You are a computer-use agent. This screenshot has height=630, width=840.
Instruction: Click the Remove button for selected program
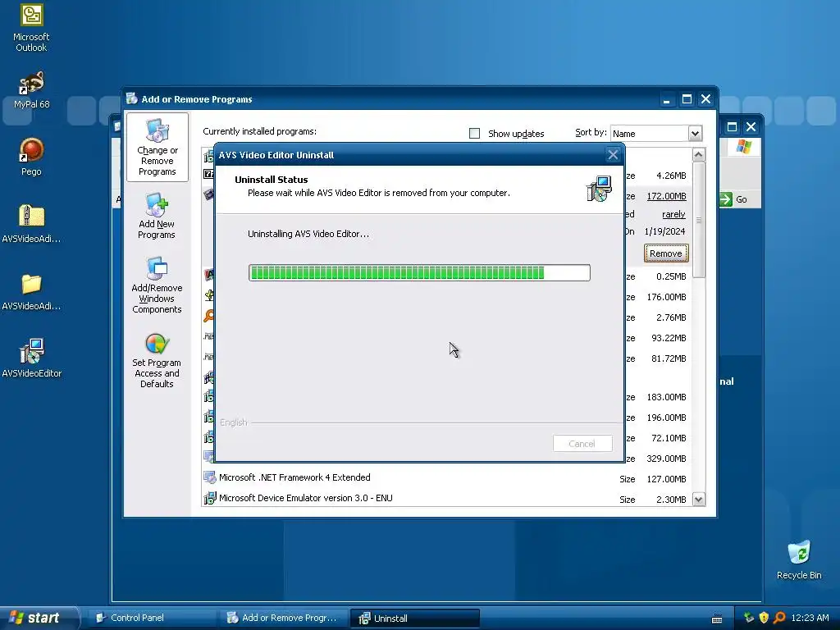[x=666, y=253]
